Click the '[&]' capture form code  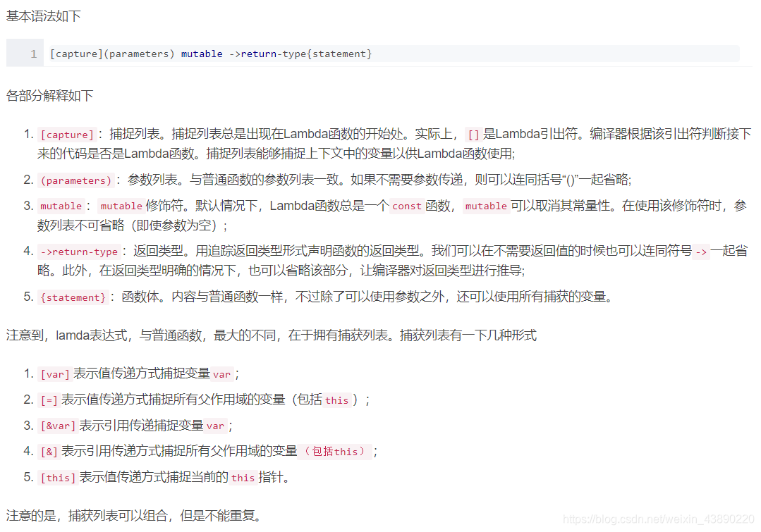point(49,452)
